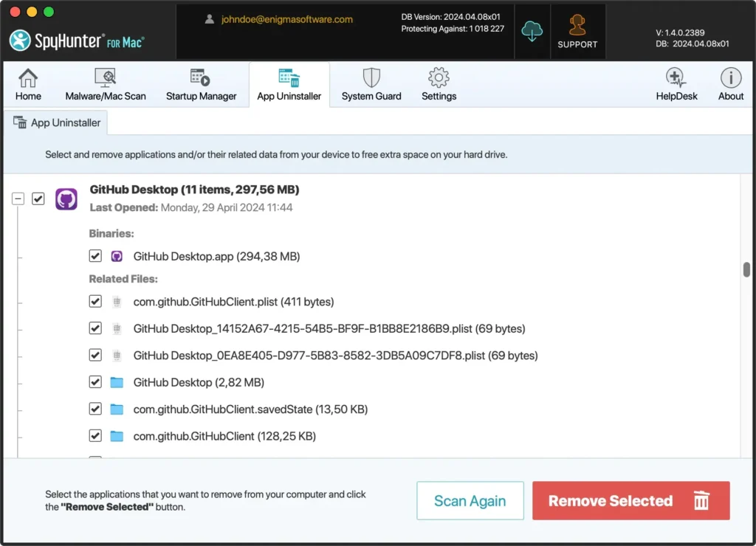The image size is (756, 546).
Task: Open the Startup Manager icon
Action: (200, 77)
